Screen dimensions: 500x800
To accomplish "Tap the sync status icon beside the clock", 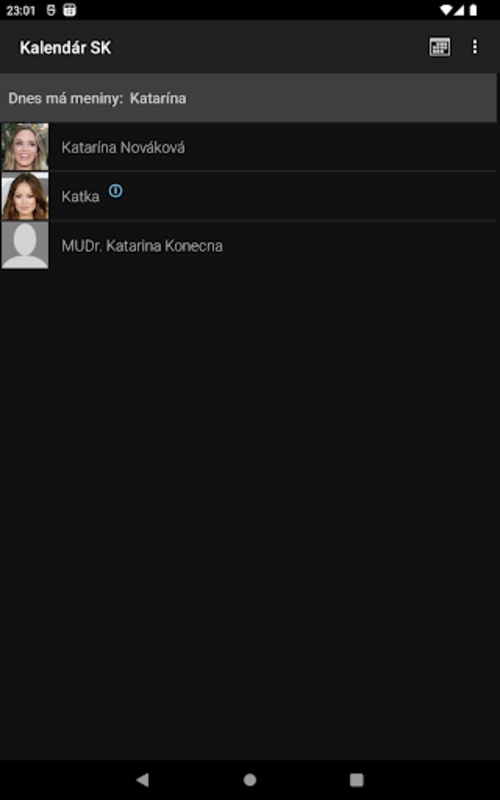I will click(51, 10).
